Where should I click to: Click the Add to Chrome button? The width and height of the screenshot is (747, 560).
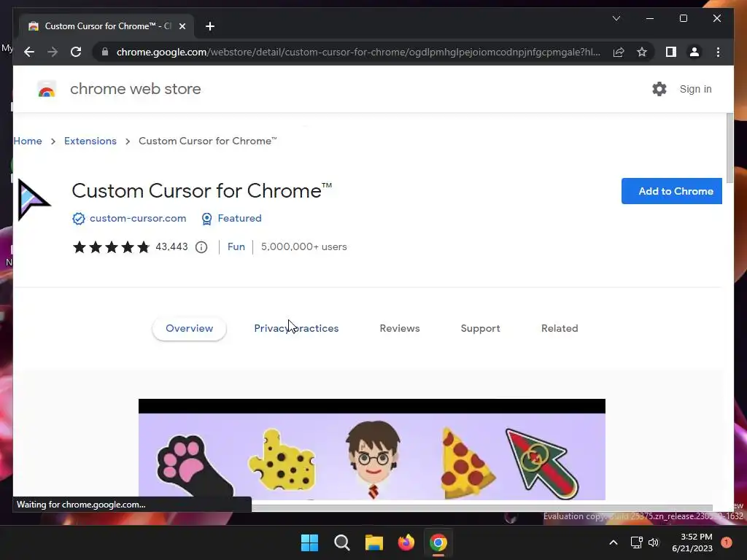point(671,191)
